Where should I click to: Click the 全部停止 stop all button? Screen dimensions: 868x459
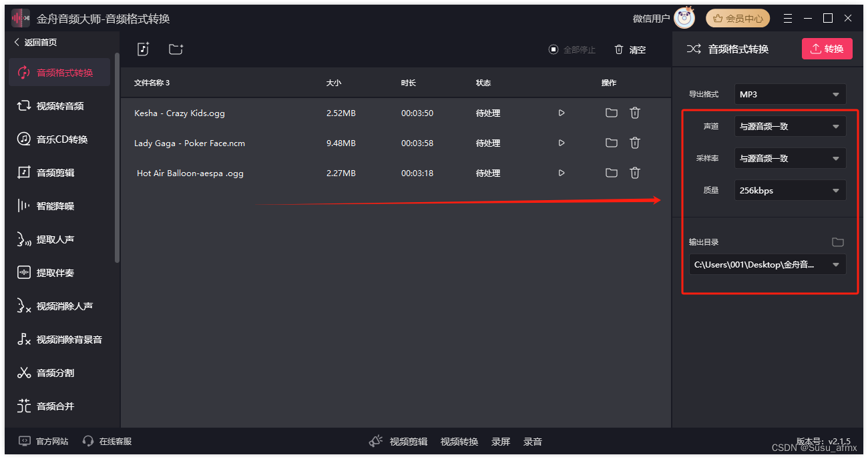pyautogui.click(x=572, y=49)
